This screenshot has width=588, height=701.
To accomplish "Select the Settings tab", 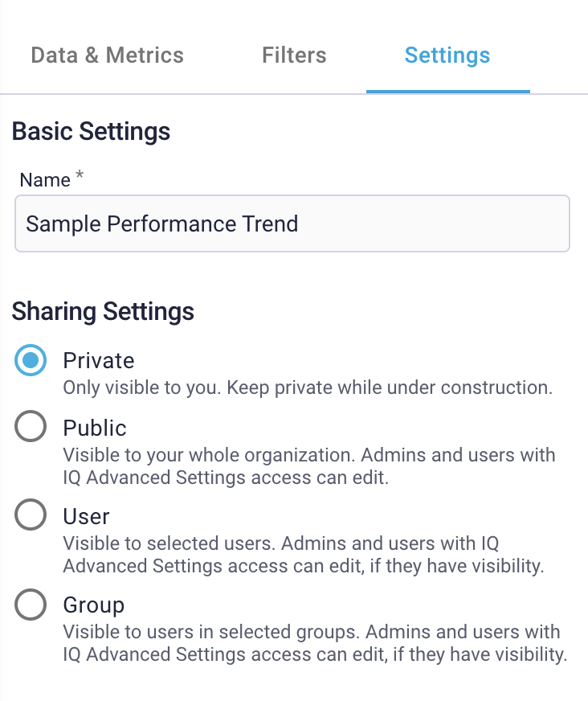I will [x=447, y=55].
